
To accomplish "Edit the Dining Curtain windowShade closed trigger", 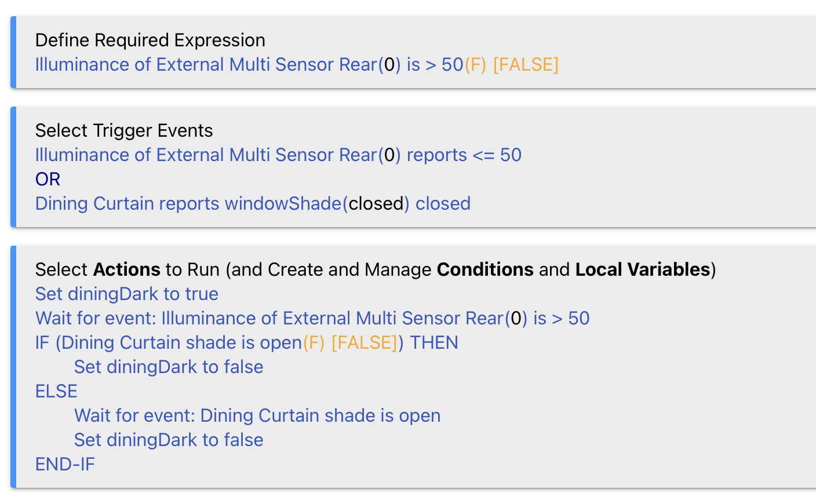I will click(253, 203).
